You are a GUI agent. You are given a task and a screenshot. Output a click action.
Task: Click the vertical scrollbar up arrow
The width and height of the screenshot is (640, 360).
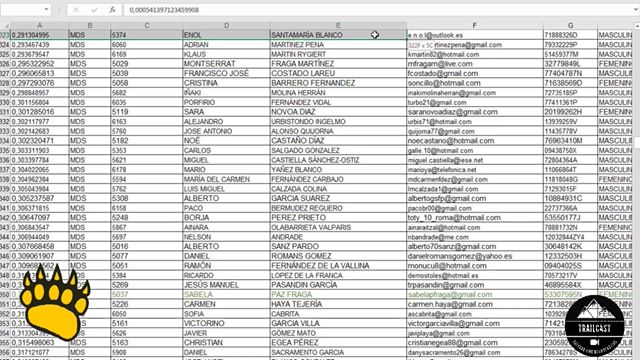pos(637,25)
